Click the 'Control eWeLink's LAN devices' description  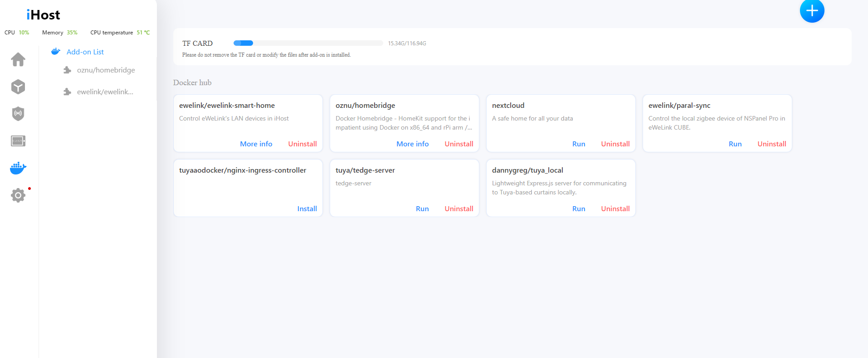point(234,118)
